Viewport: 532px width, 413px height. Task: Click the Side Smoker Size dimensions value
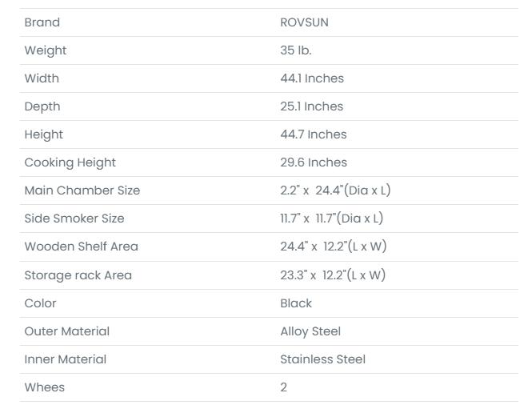tap(331, 219)
